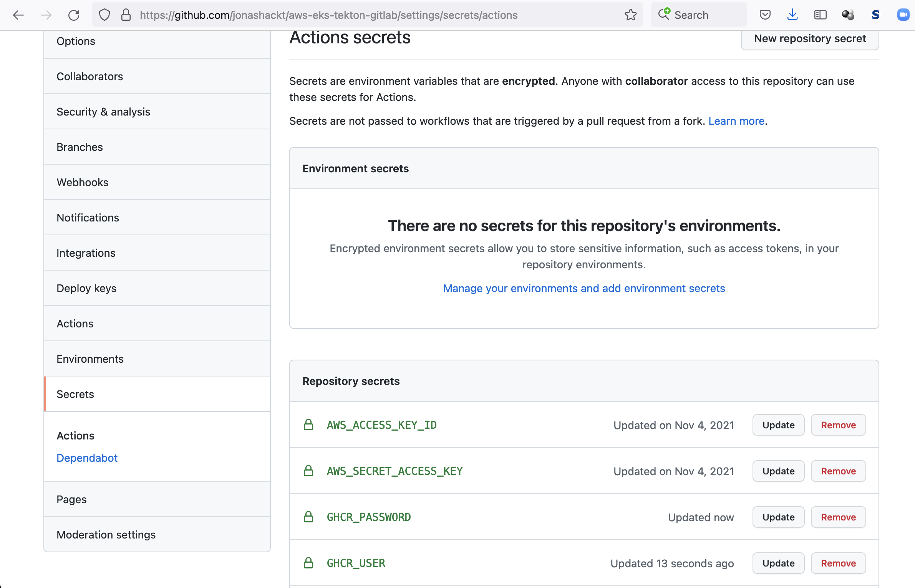915x588 pixels.
Task: Click the browser Search field
Action: click(x=699, y=15)
